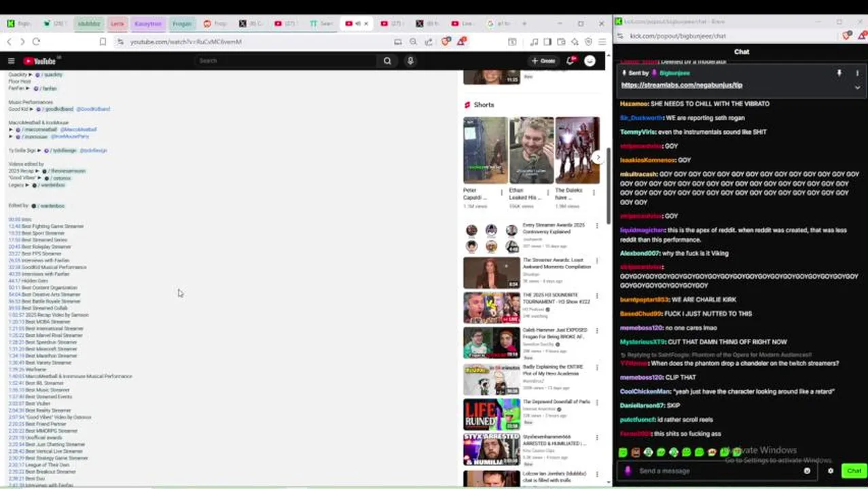Switch to the Lens tab group

tap(117, 23)
